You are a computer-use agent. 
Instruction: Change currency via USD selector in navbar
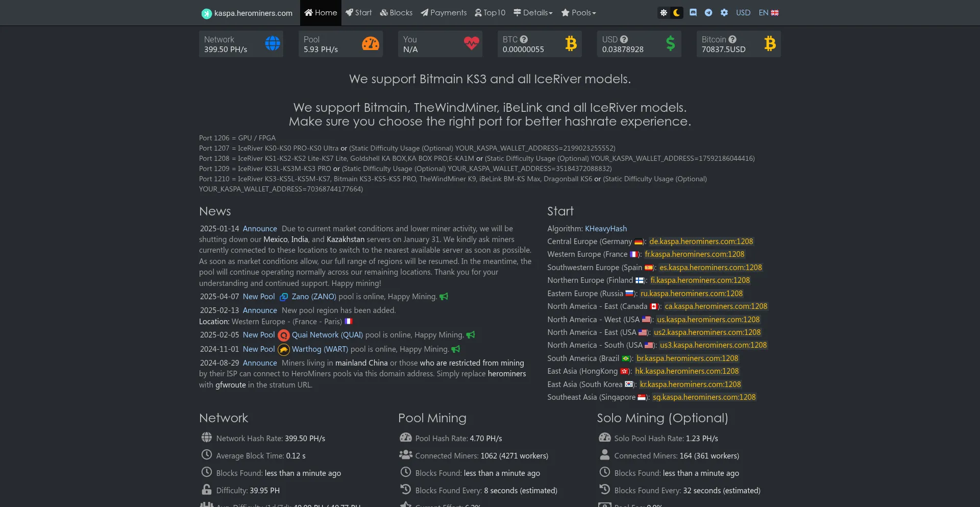point(743,13)
